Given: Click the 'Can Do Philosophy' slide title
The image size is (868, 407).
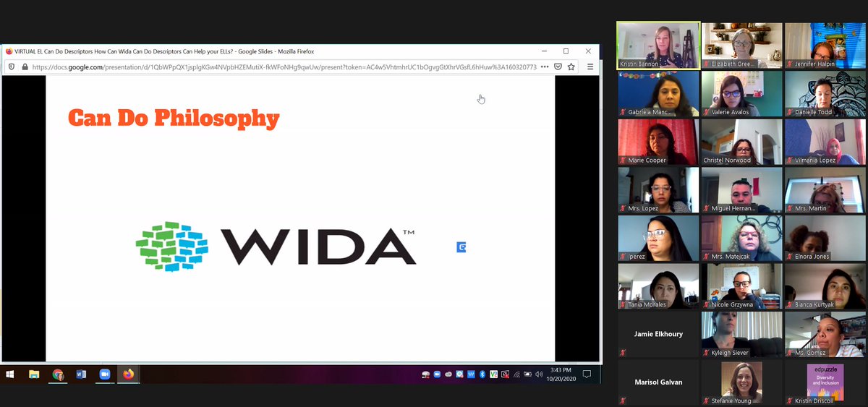Looking at the screenshot, I should (174, 119).
